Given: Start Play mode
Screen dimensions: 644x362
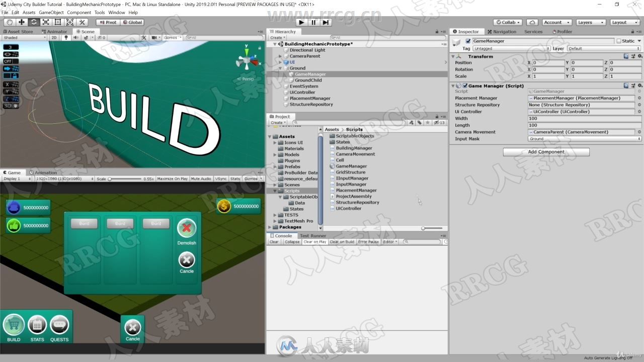Looking at the screenshot, I should coord(301,22).
